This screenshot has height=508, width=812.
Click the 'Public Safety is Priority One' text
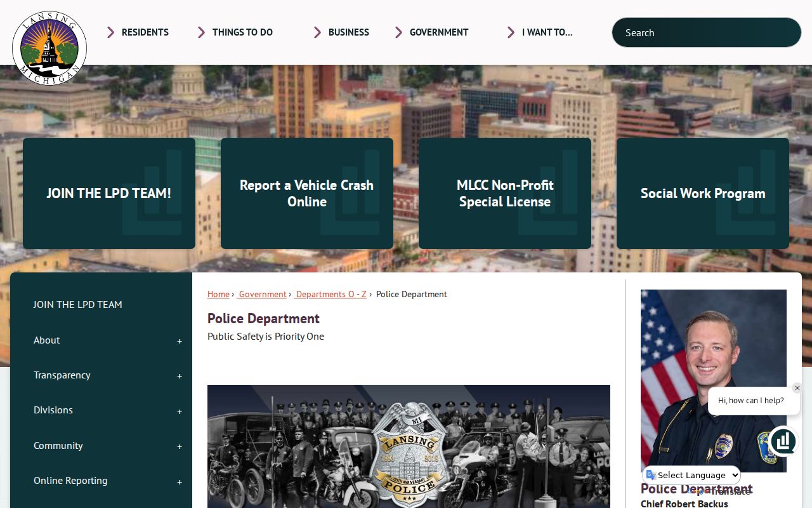pos(266,337)
